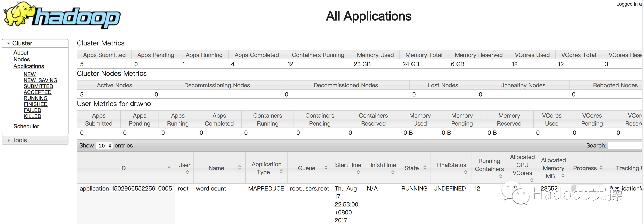Filter applications by NEW state

coord(29,74)
